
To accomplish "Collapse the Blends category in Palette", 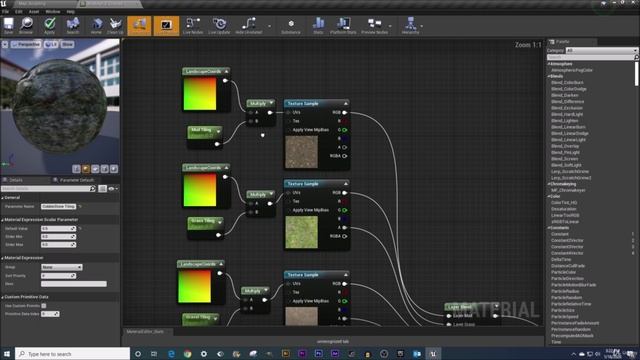I will tap(549, 76).
